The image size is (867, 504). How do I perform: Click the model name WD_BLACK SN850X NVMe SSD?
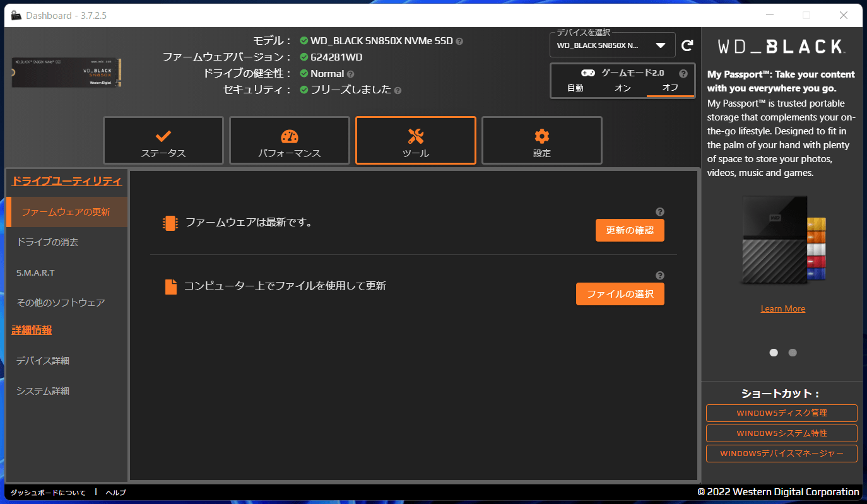(382, 41)
